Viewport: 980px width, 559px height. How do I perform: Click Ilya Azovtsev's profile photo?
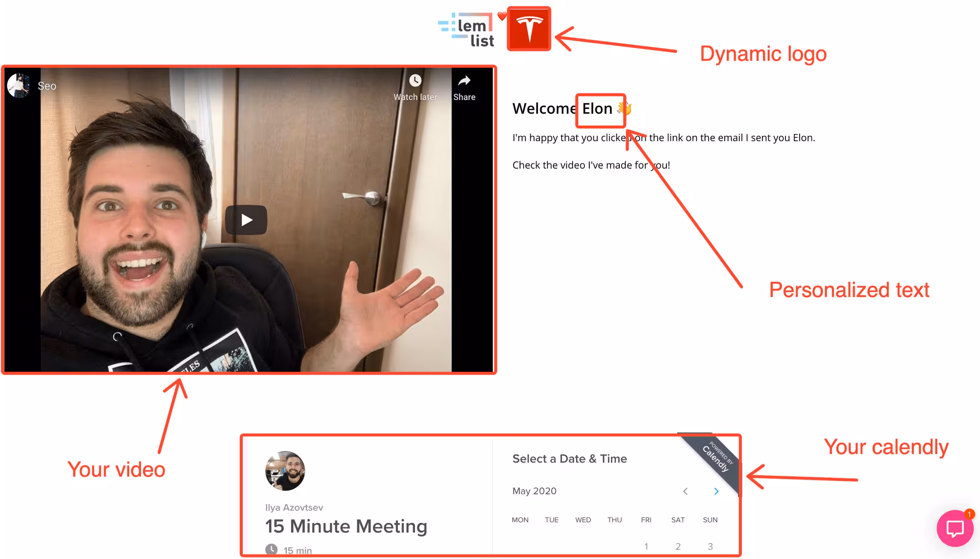tap(285, 471)
